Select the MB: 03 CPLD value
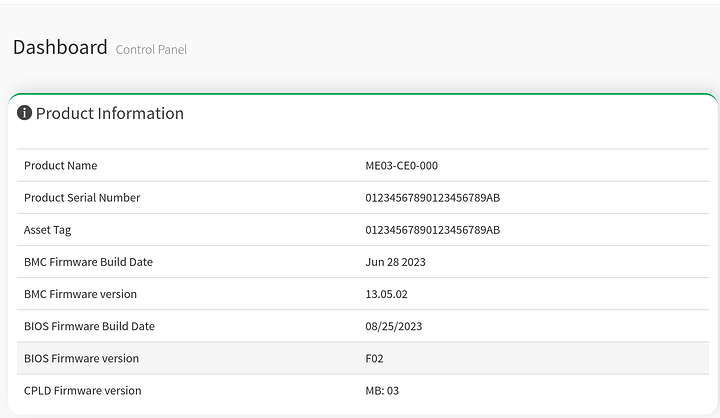Image resolution: width=720 pixels, height=418 pixels. tap(382, 390)
